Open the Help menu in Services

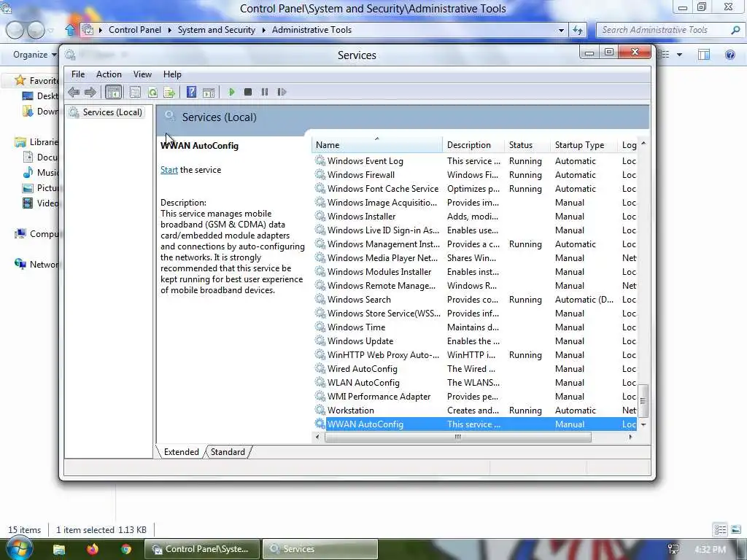click(172, 74)
